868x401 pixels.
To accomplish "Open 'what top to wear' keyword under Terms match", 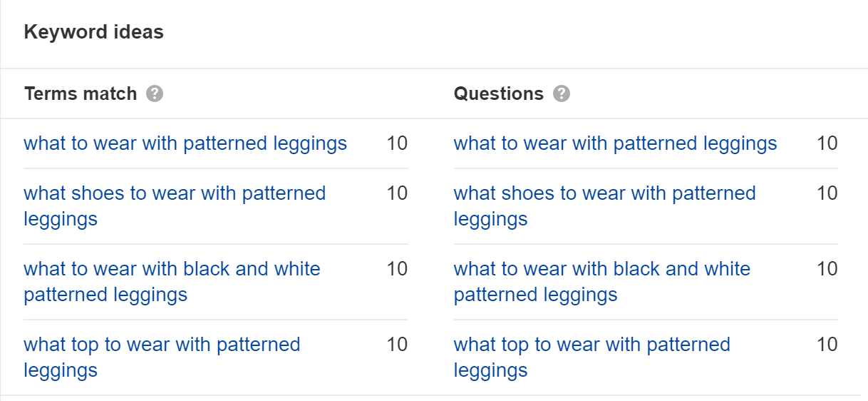I will [162, 357].
